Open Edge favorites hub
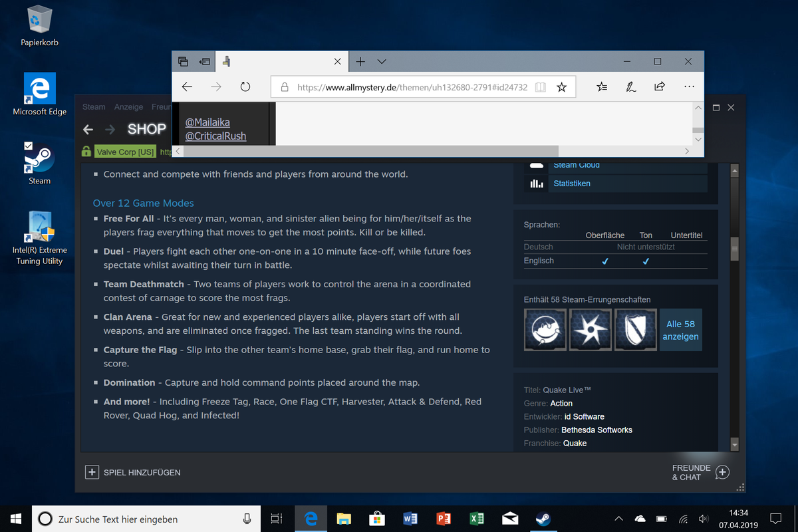The image size is (798, 532). (602, 86)
